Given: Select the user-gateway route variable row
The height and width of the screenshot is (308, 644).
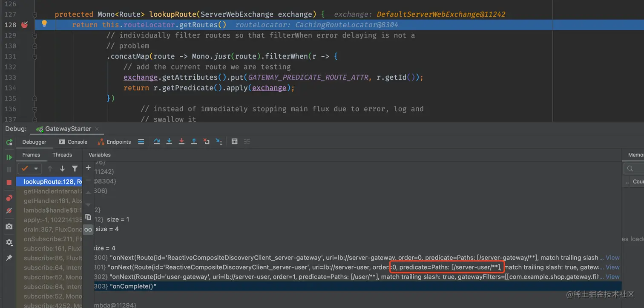Looking at the screenshot, I should click(x=357, y=277).
